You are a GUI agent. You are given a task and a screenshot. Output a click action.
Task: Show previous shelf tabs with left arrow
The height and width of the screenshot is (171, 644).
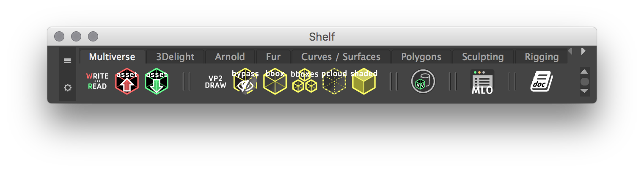[570, 51]
